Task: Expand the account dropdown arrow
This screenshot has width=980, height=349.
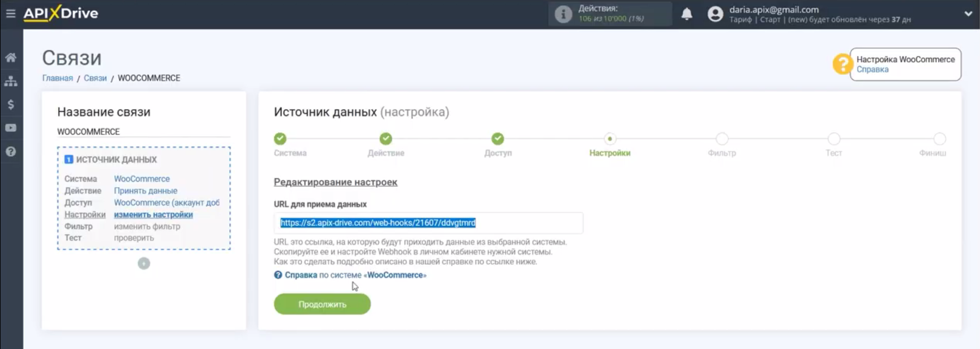Action: (x=968, y=14)
